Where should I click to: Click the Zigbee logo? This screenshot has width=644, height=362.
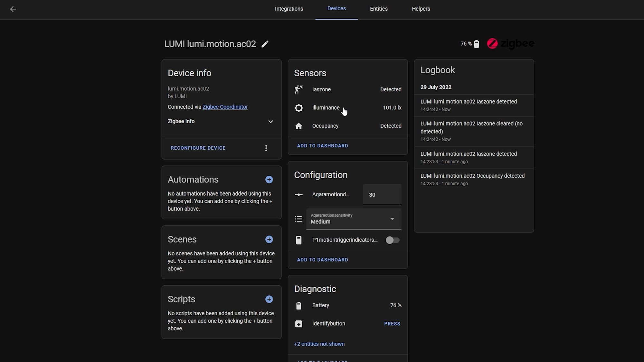coord(510,43)
